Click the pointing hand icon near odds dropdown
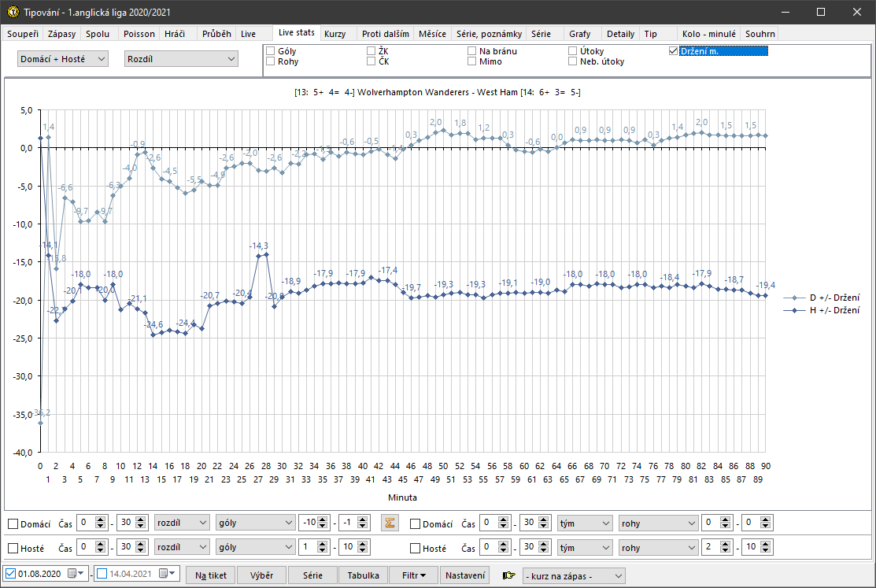The image size is (876, 588). [508, 576]
